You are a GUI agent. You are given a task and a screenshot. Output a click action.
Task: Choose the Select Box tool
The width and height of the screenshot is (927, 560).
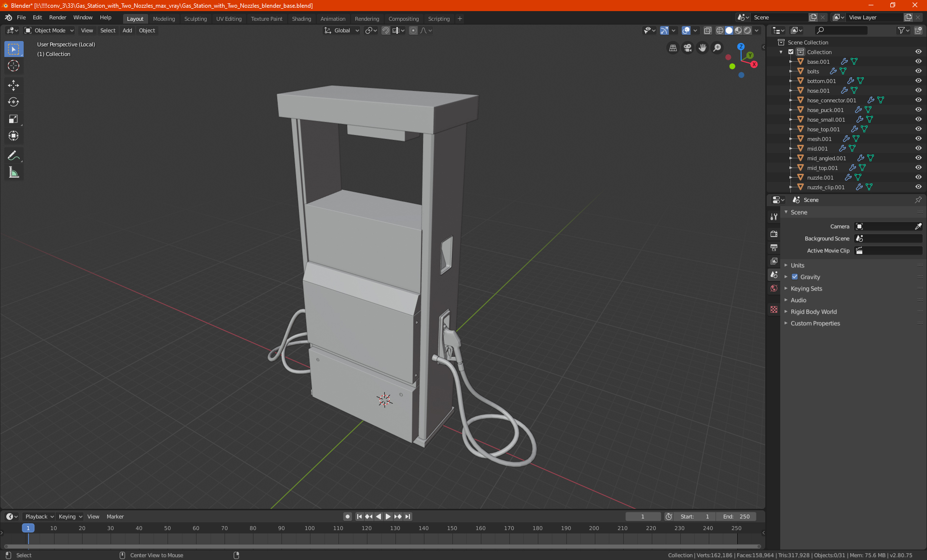click(x=14, y=49)
